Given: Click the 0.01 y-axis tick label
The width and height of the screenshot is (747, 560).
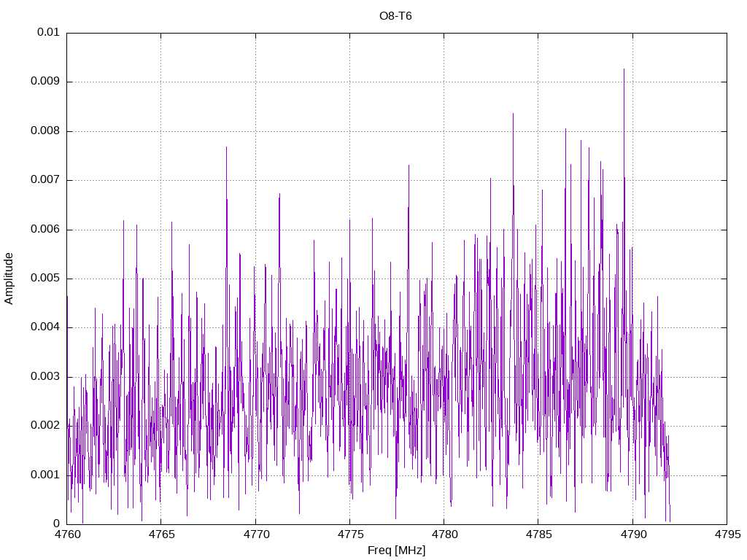Looking at the screenshot, I should point(48,32).
